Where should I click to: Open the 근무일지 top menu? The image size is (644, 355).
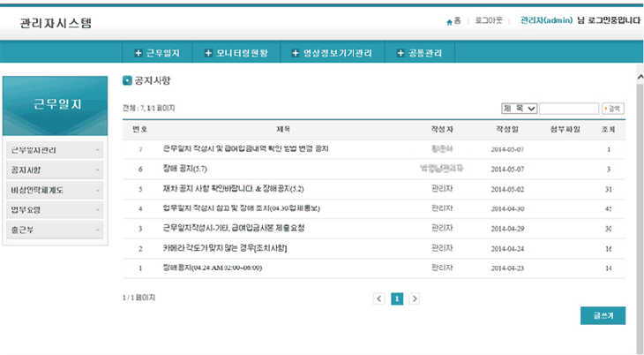tap(157, 53)
